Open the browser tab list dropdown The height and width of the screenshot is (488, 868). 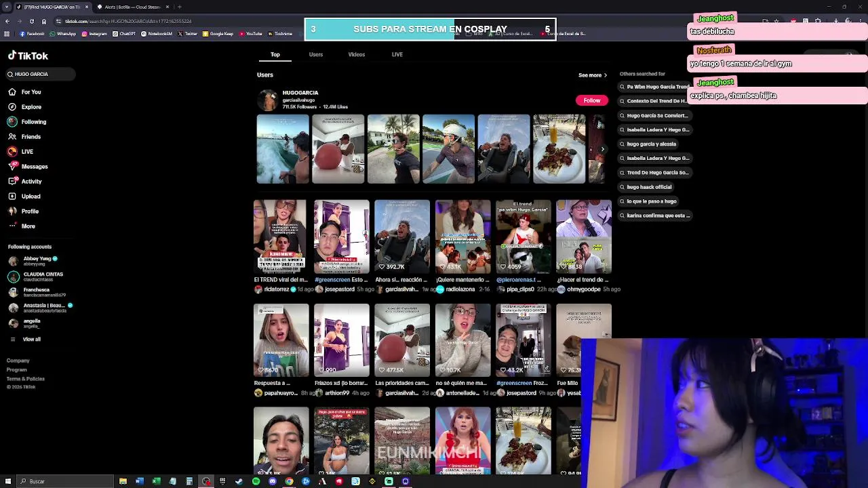(x=6, y=7)
